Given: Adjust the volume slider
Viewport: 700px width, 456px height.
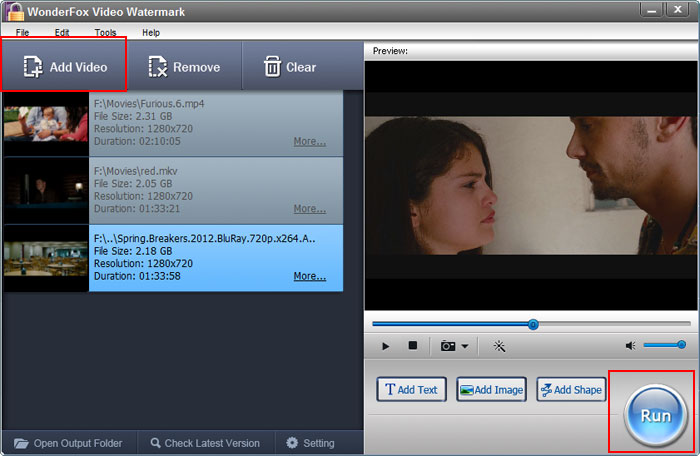Looking at the screenshot, I should (664, 345).
